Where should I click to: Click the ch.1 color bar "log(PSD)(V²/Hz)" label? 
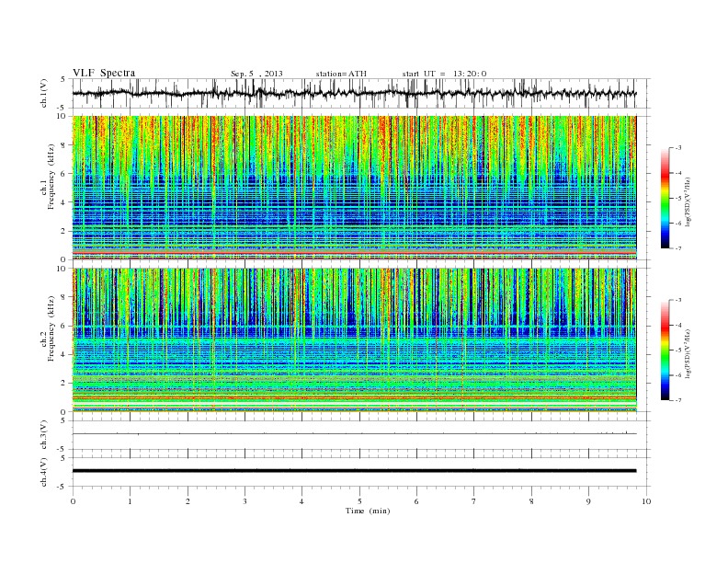[x=688, y=201]
